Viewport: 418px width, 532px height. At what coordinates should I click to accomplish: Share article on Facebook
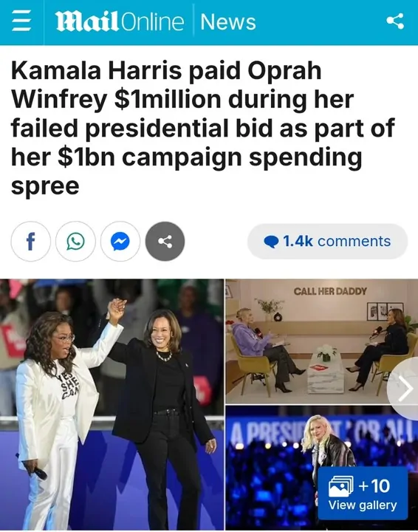pyautogui.click(x=31, y=242)
